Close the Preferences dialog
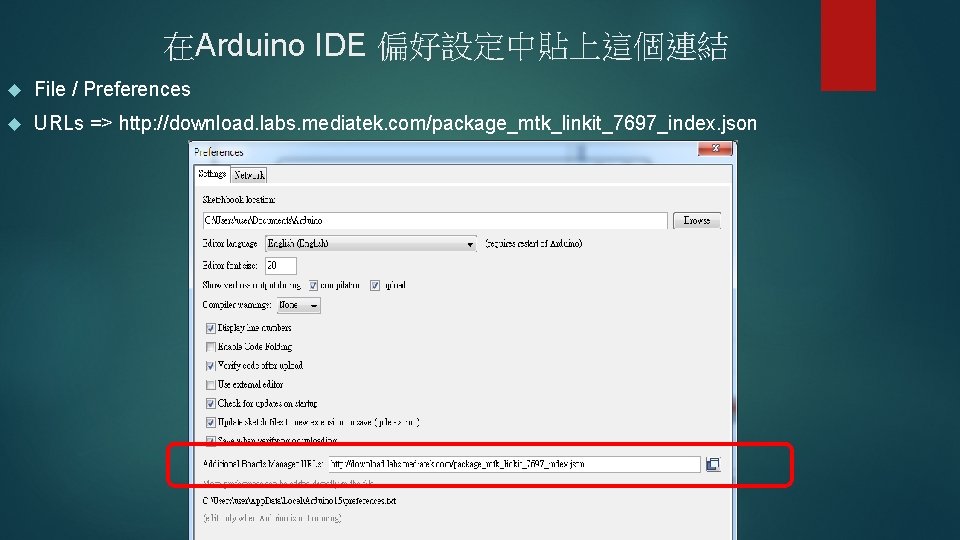The image size is (960, 540). click(x=714, y=149)
